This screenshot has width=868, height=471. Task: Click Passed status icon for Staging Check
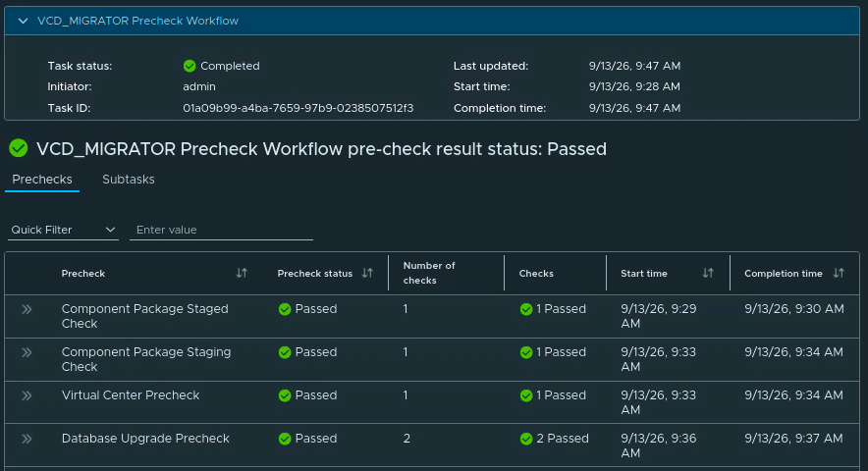[285, 352]
